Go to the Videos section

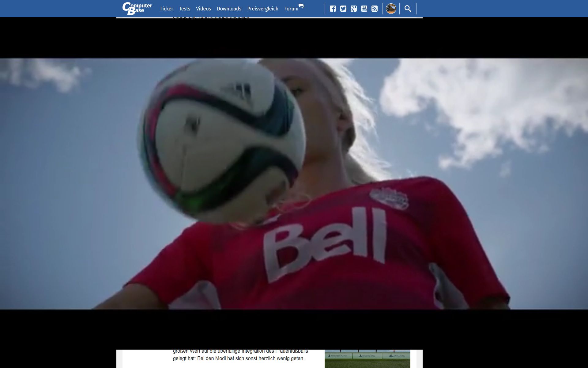coord(203,9)
